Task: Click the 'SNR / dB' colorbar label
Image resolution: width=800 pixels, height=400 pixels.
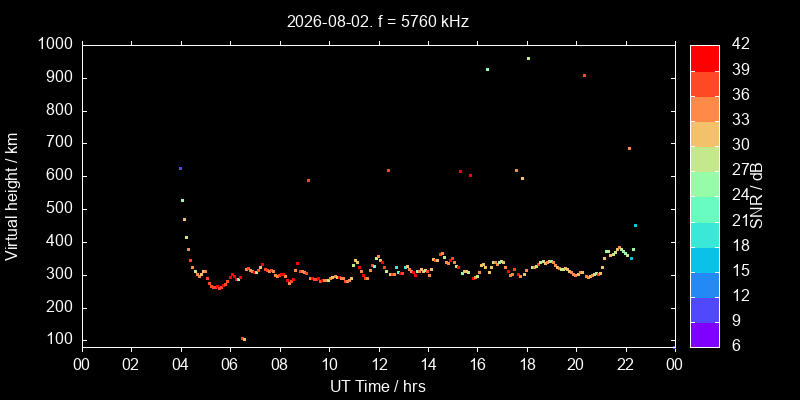Action: [x=757, y=196]
